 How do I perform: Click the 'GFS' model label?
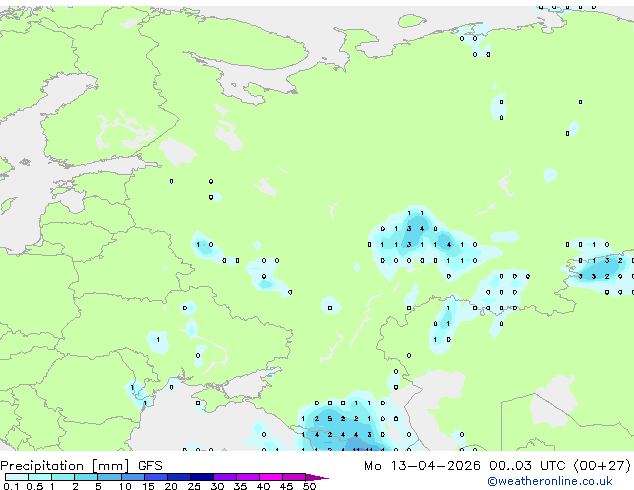150,466
